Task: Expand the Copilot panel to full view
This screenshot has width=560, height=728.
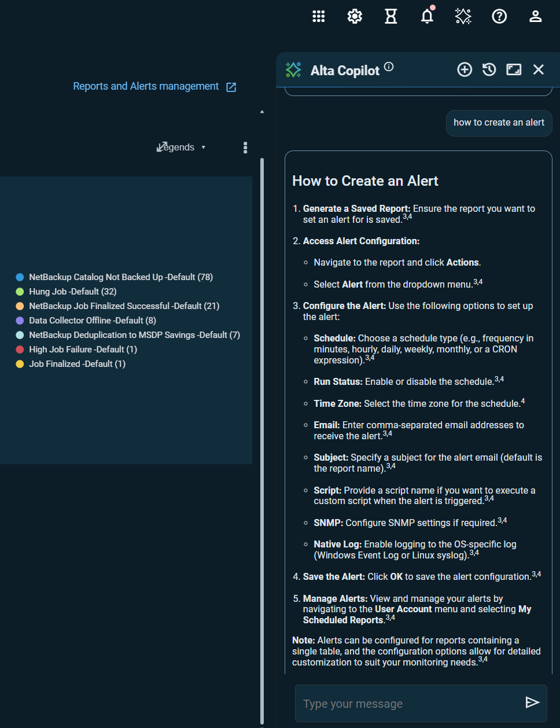Action: pyautogui.click(x=514, y=70)
